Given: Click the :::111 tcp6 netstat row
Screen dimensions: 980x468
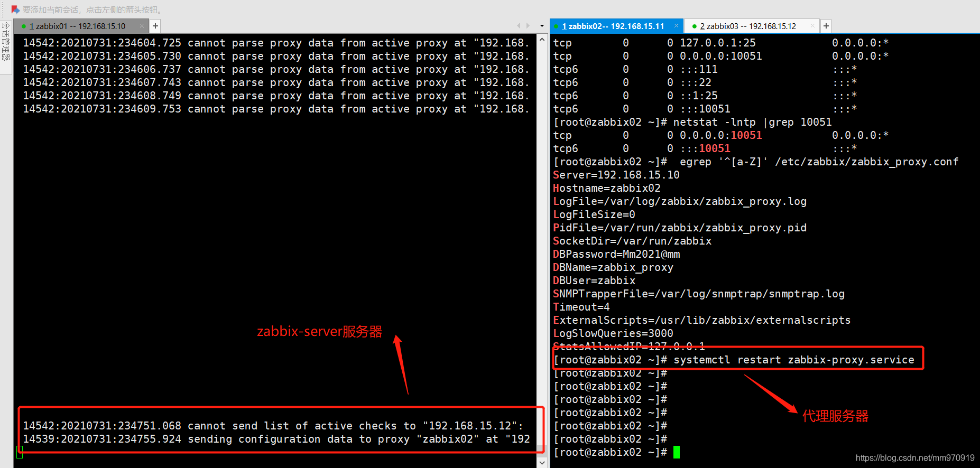Looking at the screenshot, I should (705, 69).
